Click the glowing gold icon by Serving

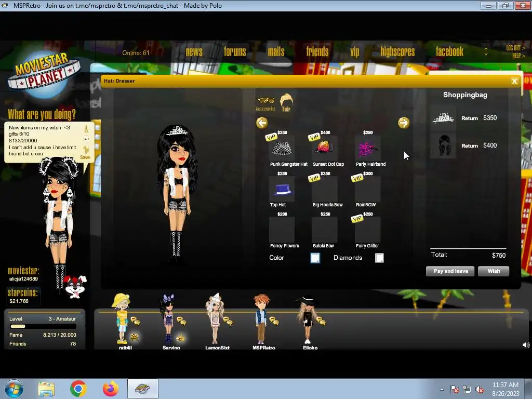pos(181,338)
